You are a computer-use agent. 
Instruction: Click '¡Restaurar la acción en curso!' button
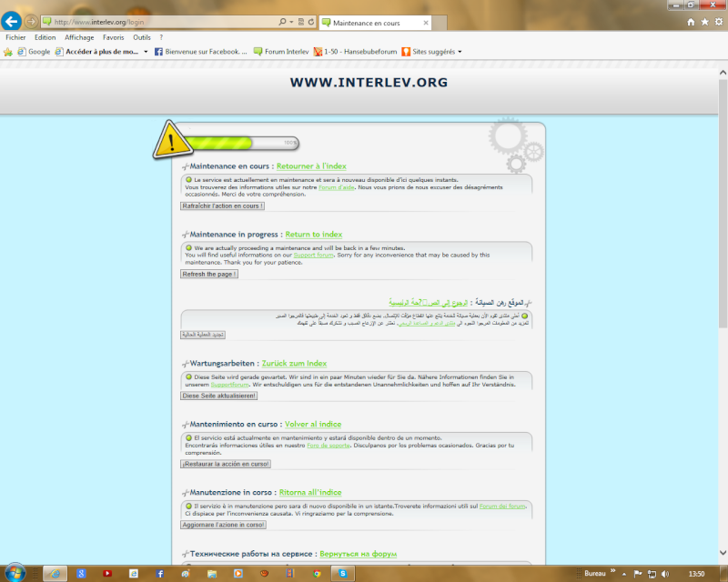226,464
